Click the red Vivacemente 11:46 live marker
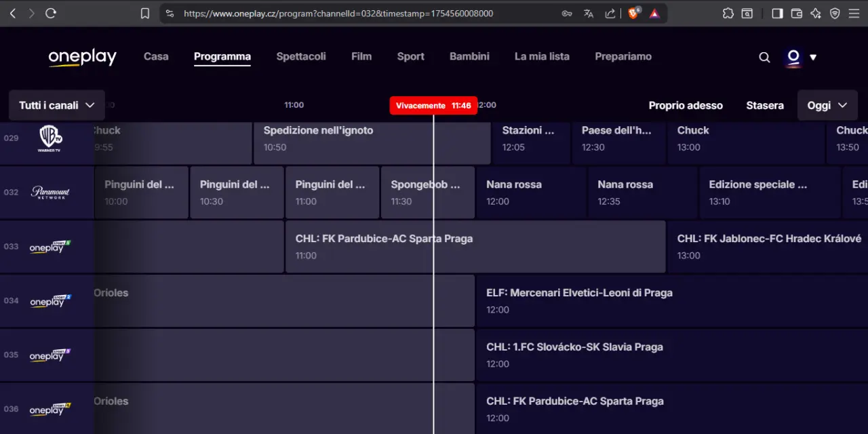This screenshot has width=868, height=434. coord(433,106)
